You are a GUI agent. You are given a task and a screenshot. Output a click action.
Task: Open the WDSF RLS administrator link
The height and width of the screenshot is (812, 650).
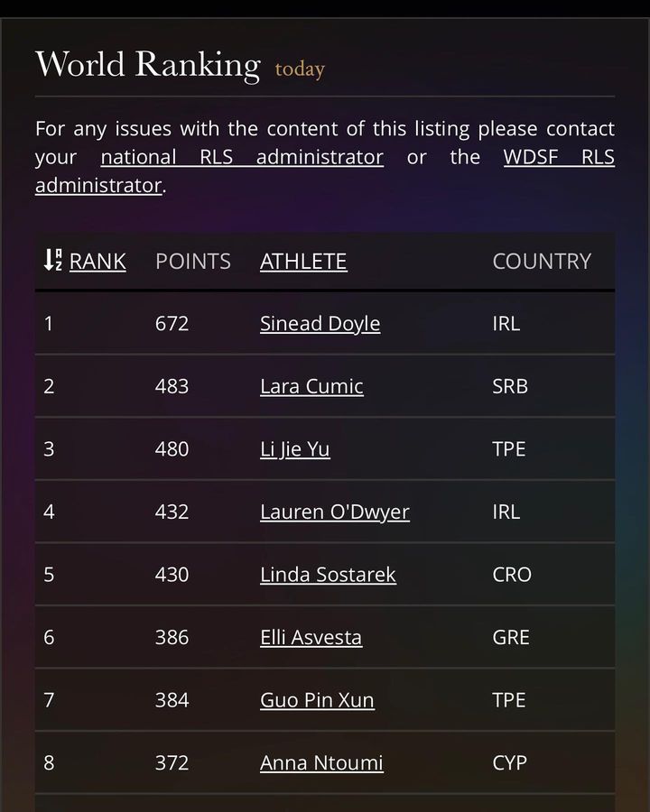pyautogui.click(x=559, y=157)
